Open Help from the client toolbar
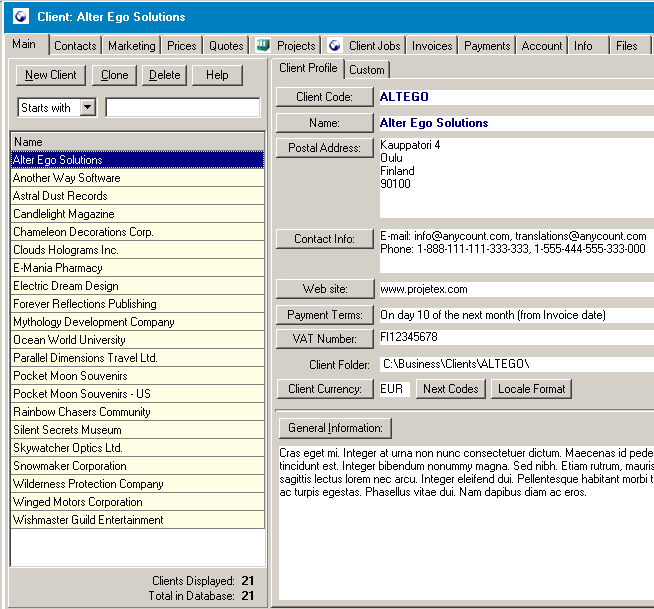The image size is (654, 609). pos(217,75)
